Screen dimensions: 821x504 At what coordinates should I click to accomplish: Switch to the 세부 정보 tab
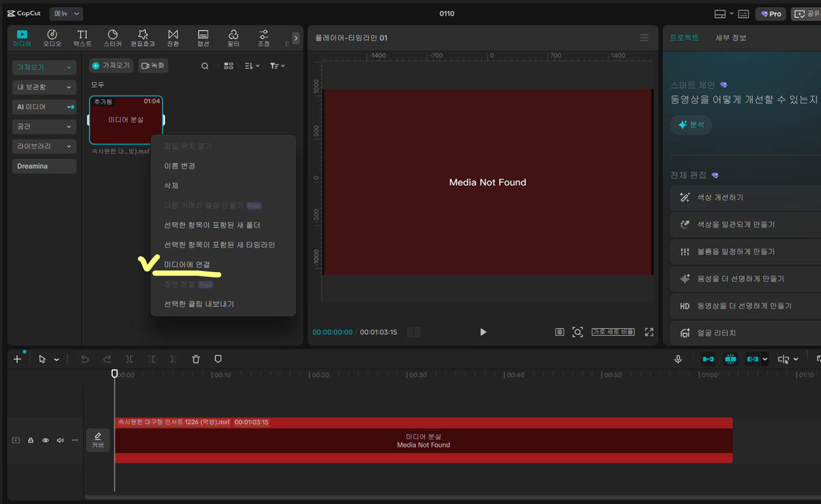point(731,38)
